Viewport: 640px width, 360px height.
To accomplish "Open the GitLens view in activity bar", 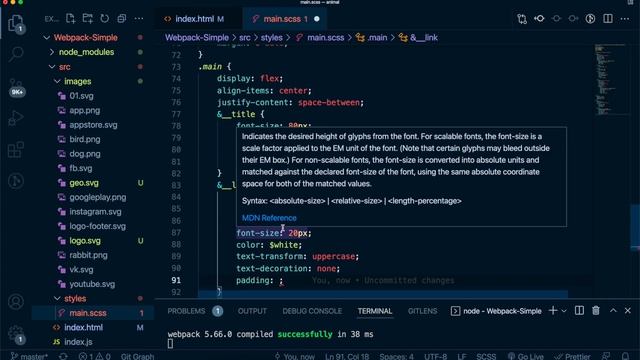I will tap(16, 181).
